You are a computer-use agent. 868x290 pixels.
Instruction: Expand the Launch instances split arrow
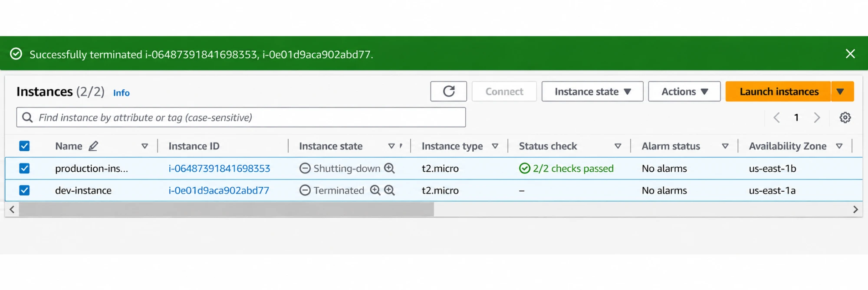pos(842,91)
